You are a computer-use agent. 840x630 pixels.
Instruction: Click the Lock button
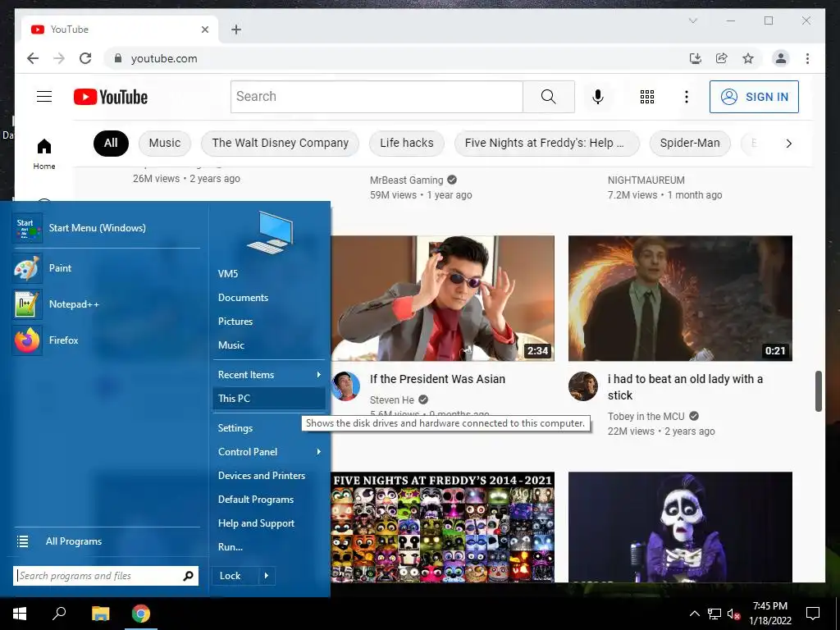coord(235,576)
